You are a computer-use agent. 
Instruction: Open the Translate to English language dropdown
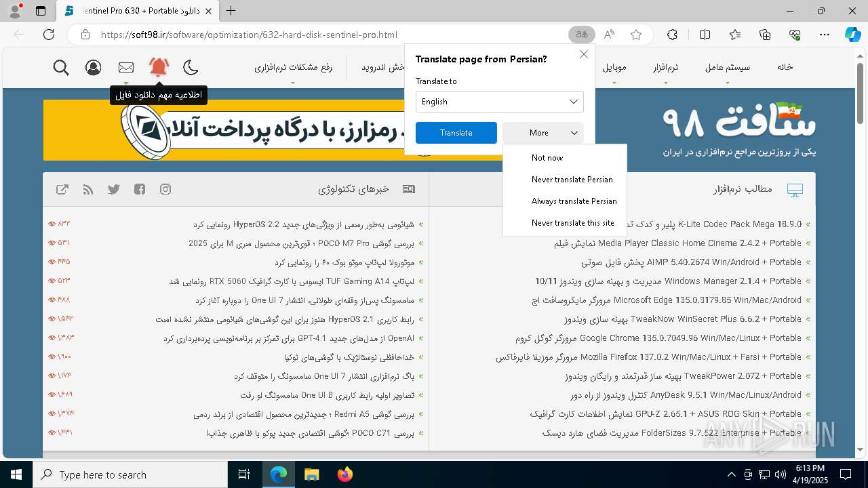pyautogui.click(x=500, y=102)
